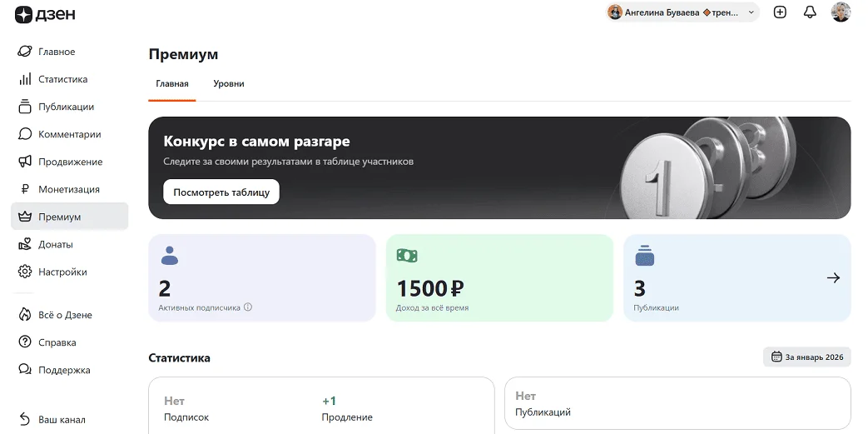The width and height of the screenshot is (868, 434).
Task: Click the Настройки gear icon
Action: [25, 272]
